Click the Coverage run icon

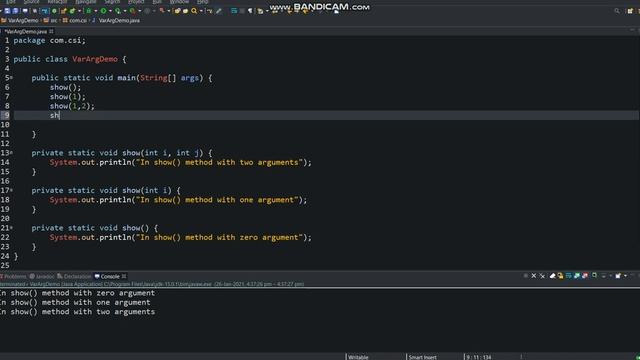pos(118,11)
